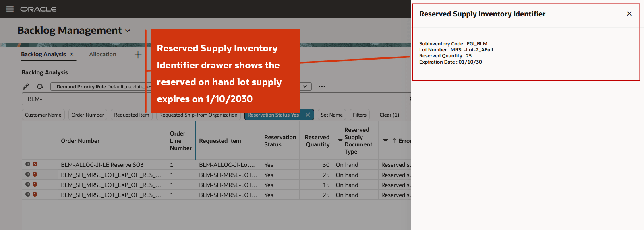
Task: Click Lot Number MRSL-Lot-2_AFull text
Action: 456,50
